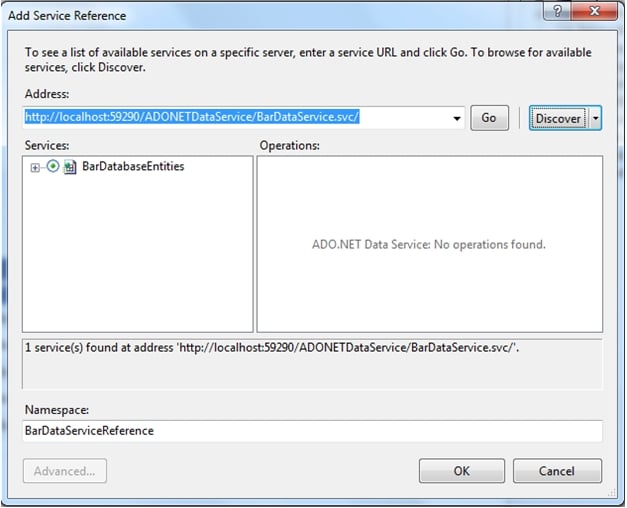Expand the BarDatabaseEntities tree node

point(35,168)
